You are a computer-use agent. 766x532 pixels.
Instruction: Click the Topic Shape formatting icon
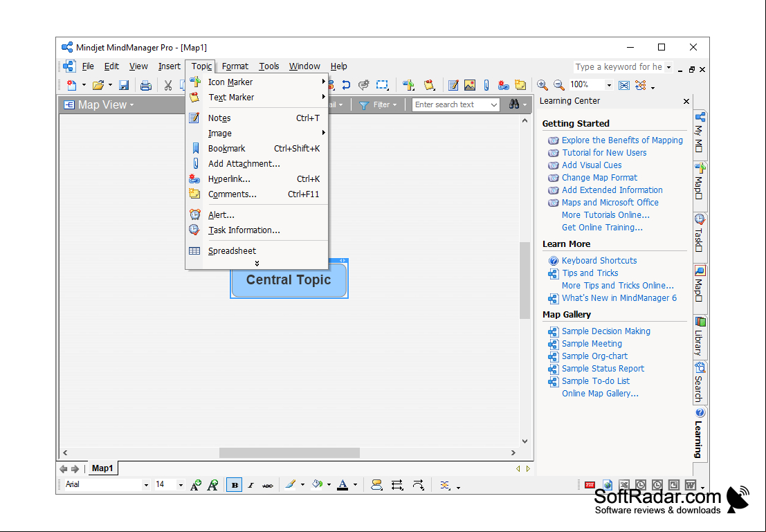tap(376, 485)
